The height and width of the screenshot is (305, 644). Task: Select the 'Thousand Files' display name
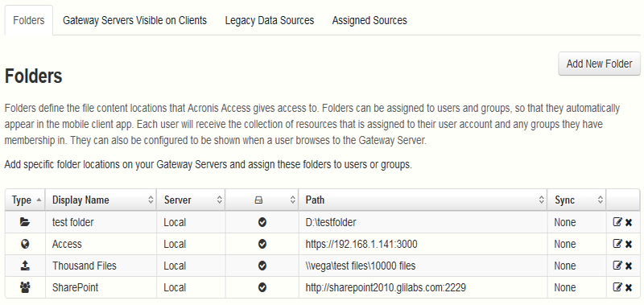85,266
